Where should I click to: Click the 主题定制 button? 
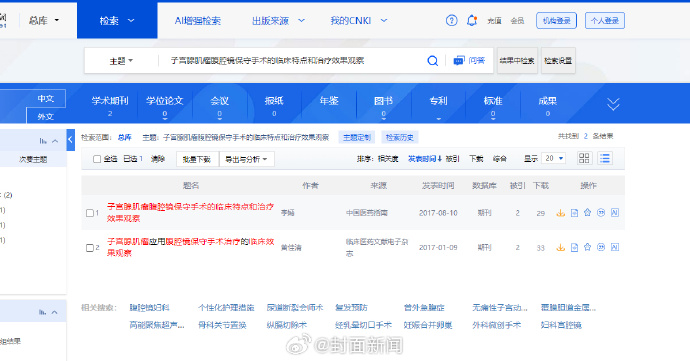357,137
